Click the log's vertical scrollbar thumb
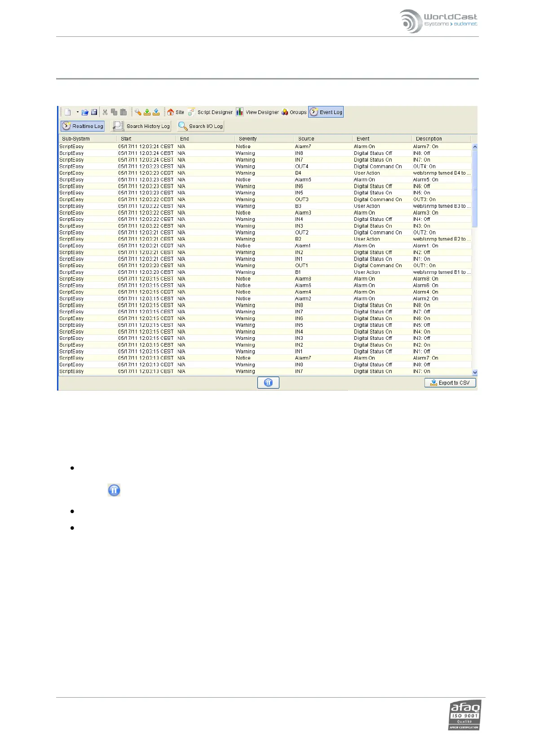The width and height of the screenshot is (535, 756). (475, 189)
